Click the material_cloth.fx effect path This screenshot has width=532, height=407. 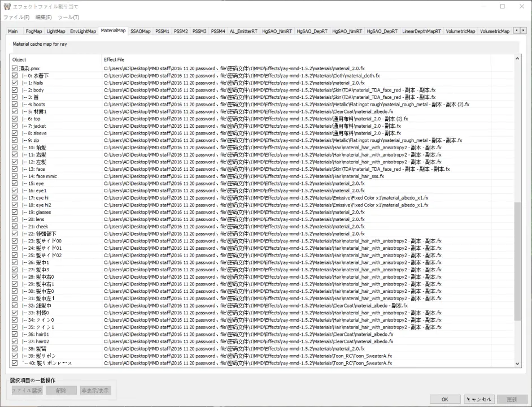coord(242,75)
